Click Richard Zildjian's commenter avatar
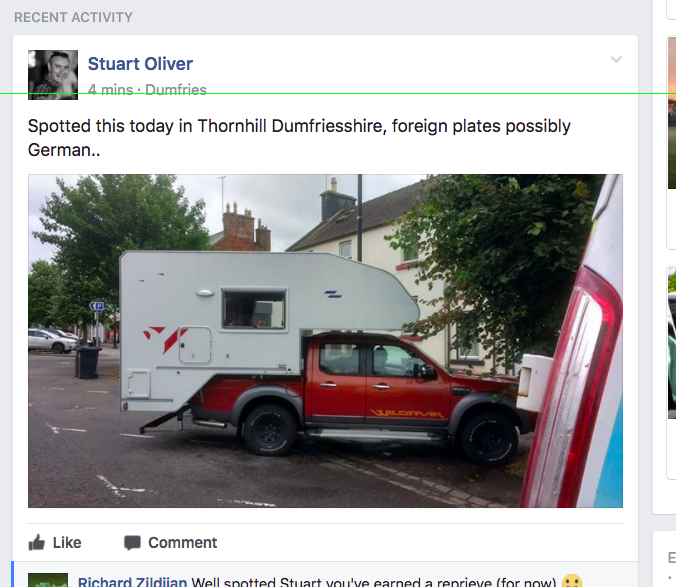The image size is (676, 587). [48, 580]
